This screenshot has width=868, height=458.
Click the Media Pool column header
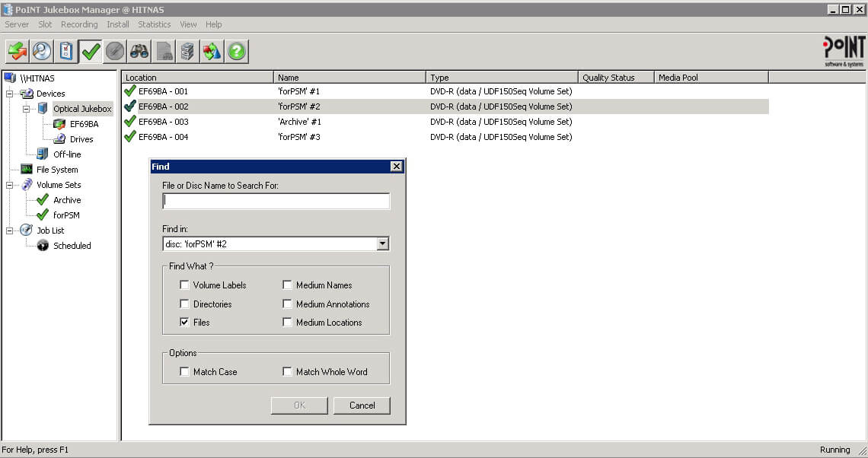tap(711, 78)
